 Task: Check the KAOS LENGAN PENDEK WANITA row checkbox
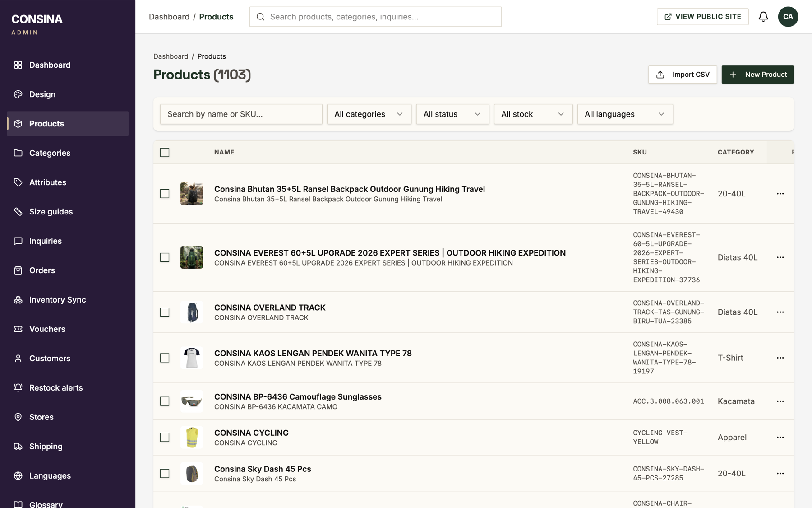coord(165,358)
